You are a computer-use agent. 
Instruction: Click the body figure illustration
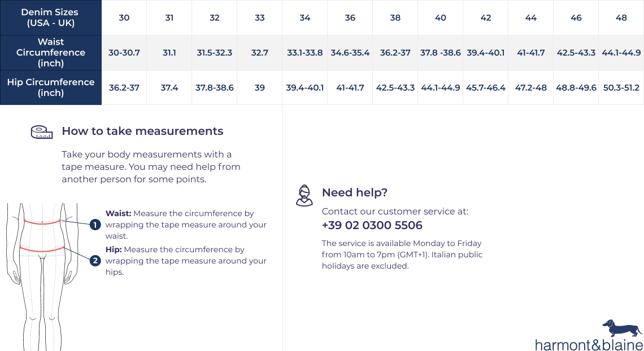coord(42,277)
